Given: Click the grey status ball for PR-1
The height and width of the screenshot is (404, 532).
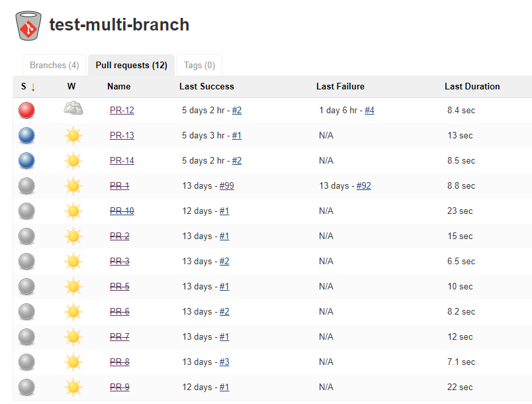Looking at the screenshot, I should coord(26,186).
